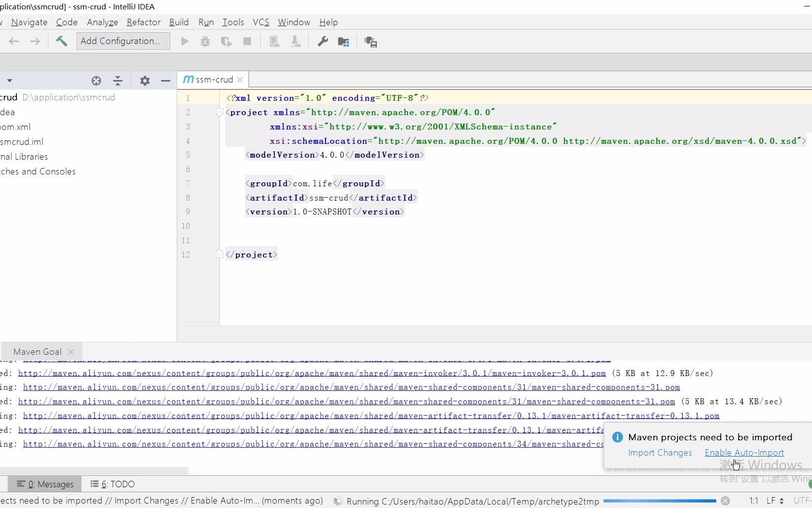
Task: Click the Collapse All icon in Project panel
Action: 118,81
